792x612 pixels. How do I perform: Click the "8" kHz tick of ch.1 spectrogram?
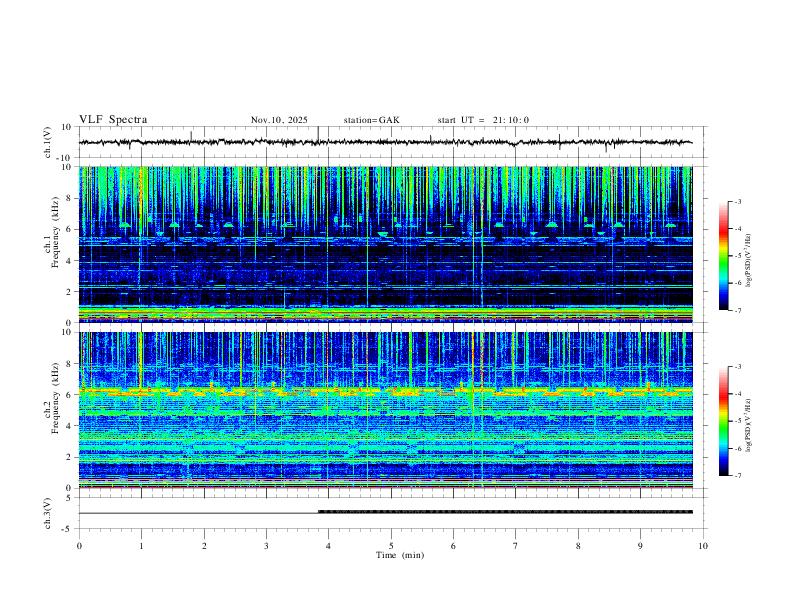tap(70, 198)
